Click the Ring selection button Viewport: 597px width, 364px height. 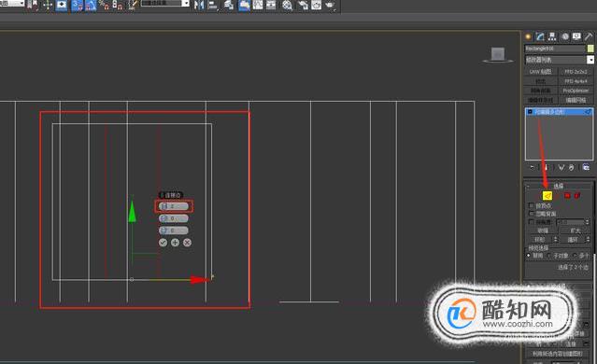(540, 240)
